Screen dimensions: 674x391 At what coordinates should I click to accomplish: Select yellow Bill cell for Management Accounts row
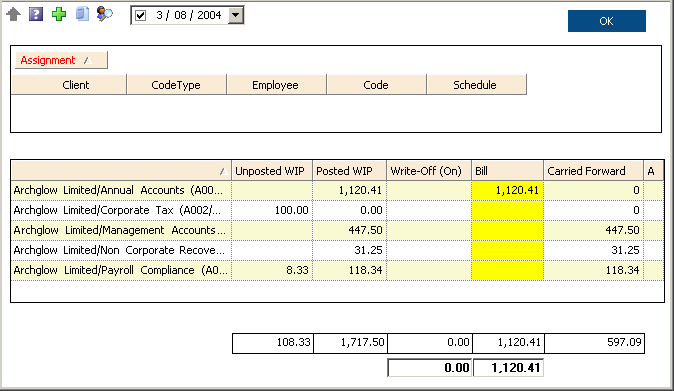click(x=508, y=230)
